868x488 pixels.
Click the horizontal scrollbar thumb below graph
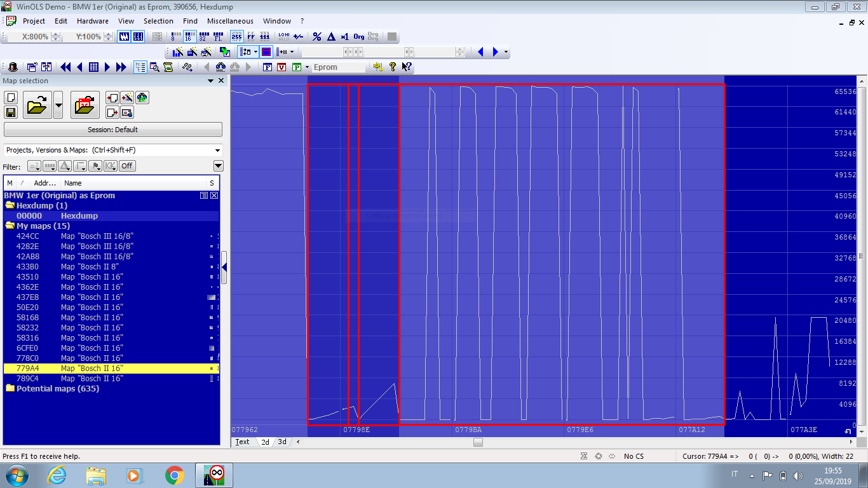[x=478, y=442]
